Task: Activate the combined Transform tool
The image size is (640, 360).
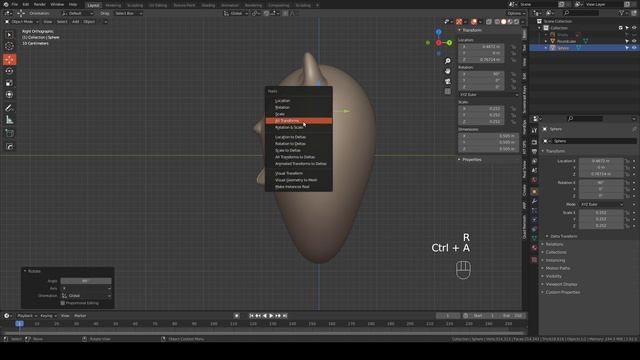Action: (9, 95)
